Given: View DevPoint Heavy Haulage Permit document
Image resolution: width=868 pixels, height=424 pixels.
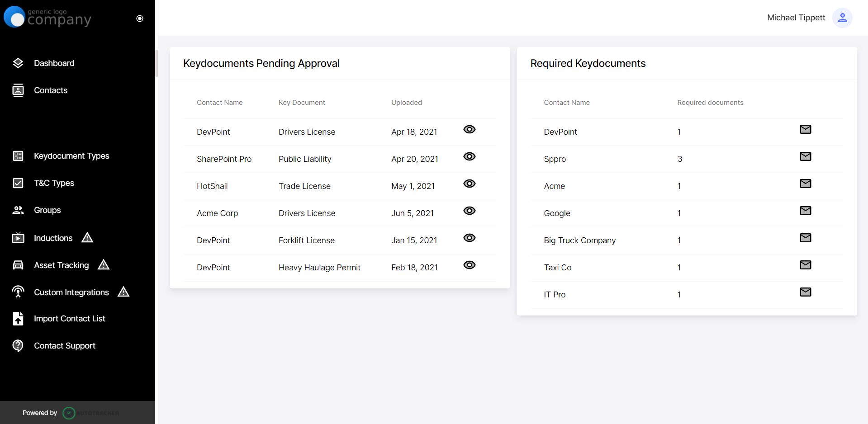Looking at the screenshot, I should (470, 265).
